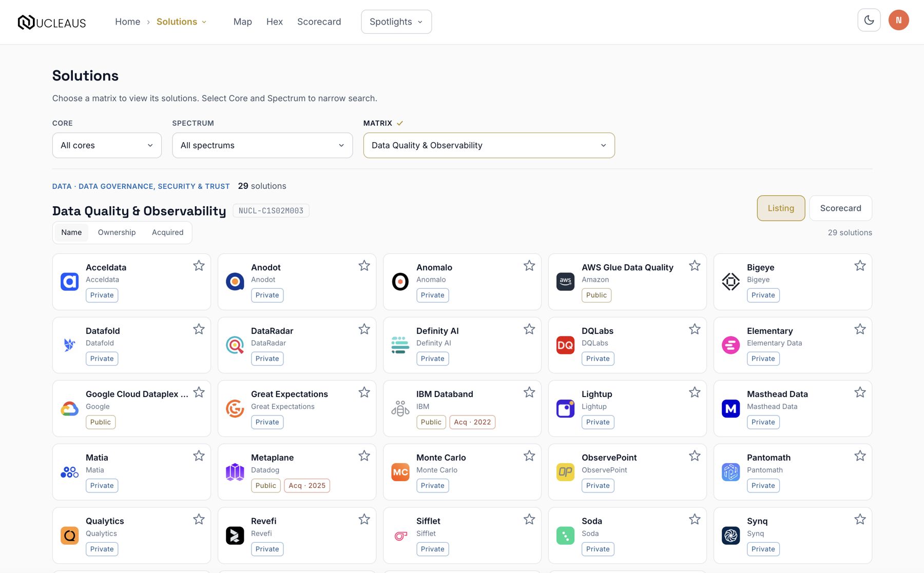Click the DataRadar logo icon
Image resolution: width=924 pixels, height=573 pixels.
pos(235,345)
